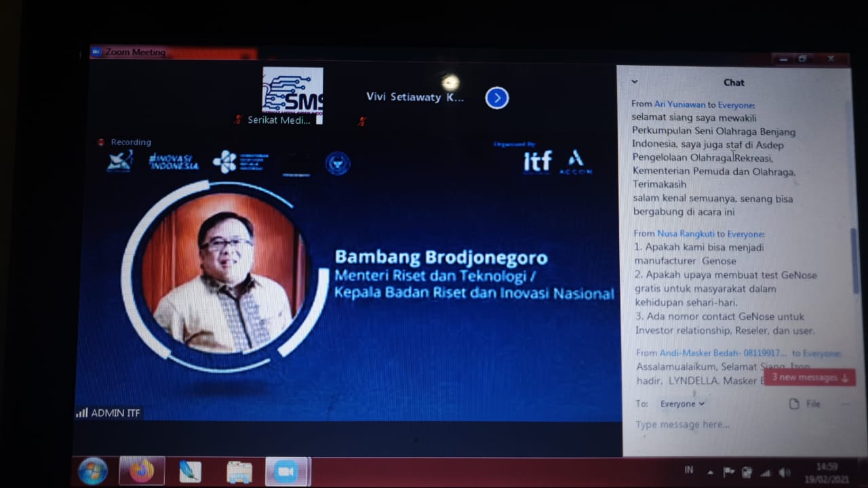868x488 pixels.
Task: Open the Windows Start menu
Action: [93, 472]
